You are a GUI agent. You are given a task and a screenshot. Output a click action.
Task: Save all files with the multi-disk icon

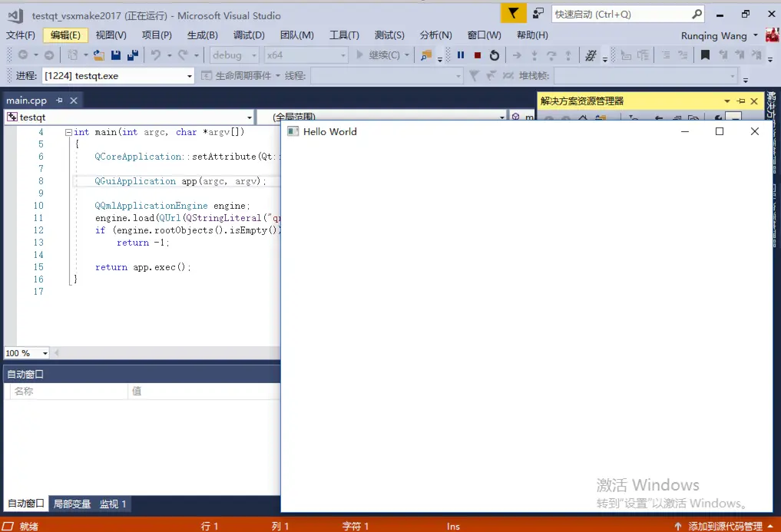[x=133, y=55]
